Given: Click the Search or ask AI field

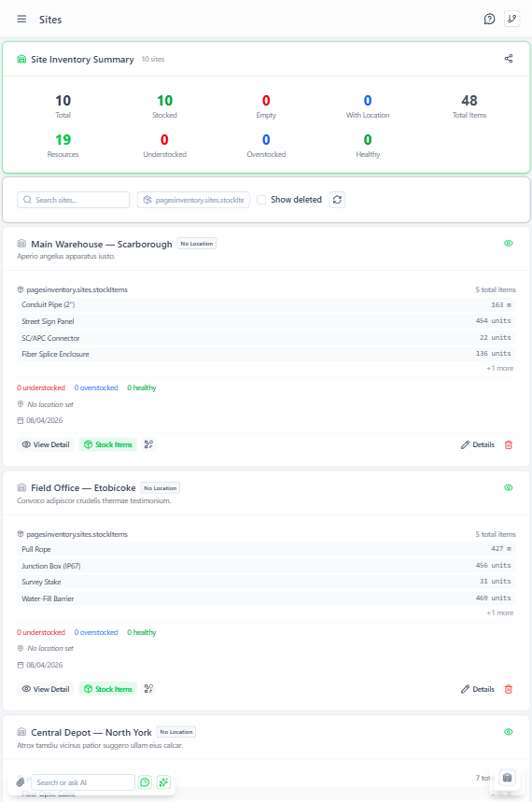Looking at the screenshot, I should 83,782.
